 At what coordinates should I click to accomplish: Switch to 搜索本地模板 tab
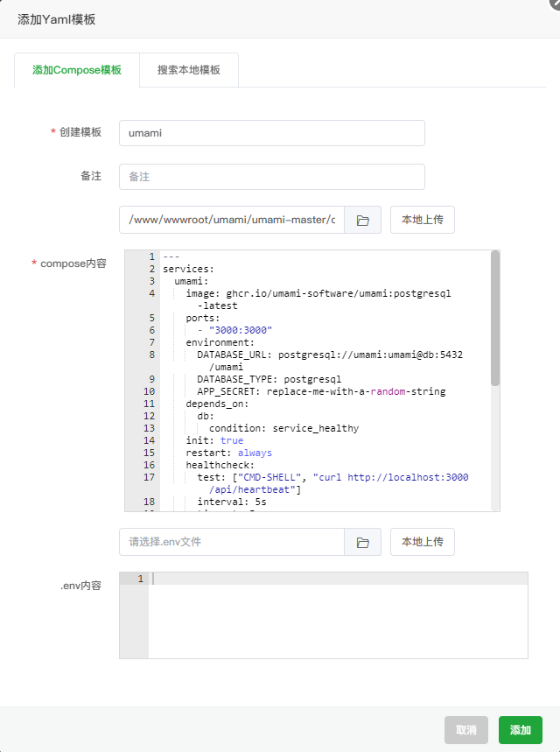point(189,70)
